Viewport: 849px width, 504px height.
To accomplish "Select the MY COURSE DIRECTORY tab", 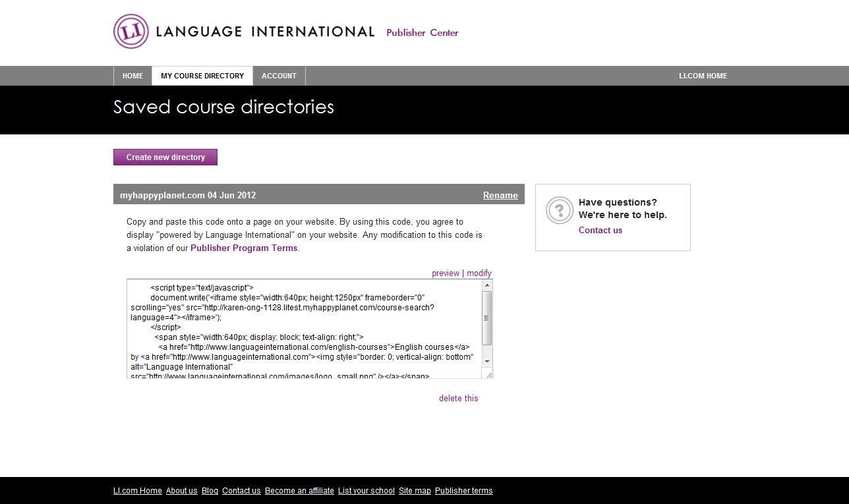I will coord(202,76).
